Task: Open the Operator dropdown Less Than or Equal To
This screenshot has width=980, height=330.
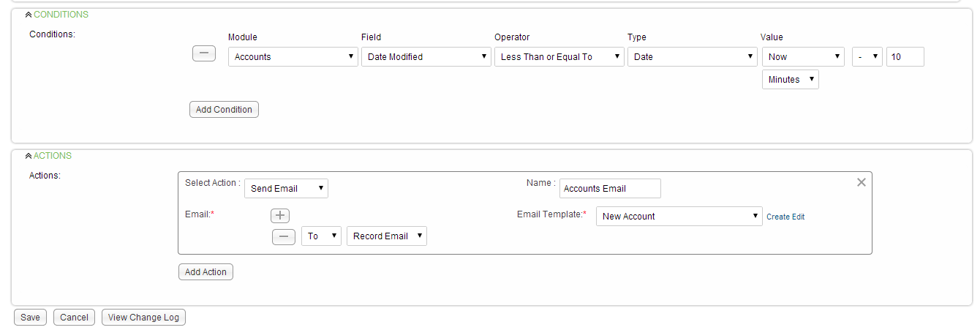Action: pos(559,57)
